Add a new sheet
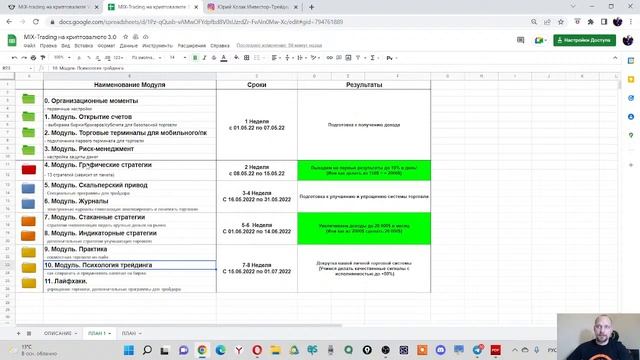The height and width of the screenshot is (360, 640). click(x=18, y=333)
